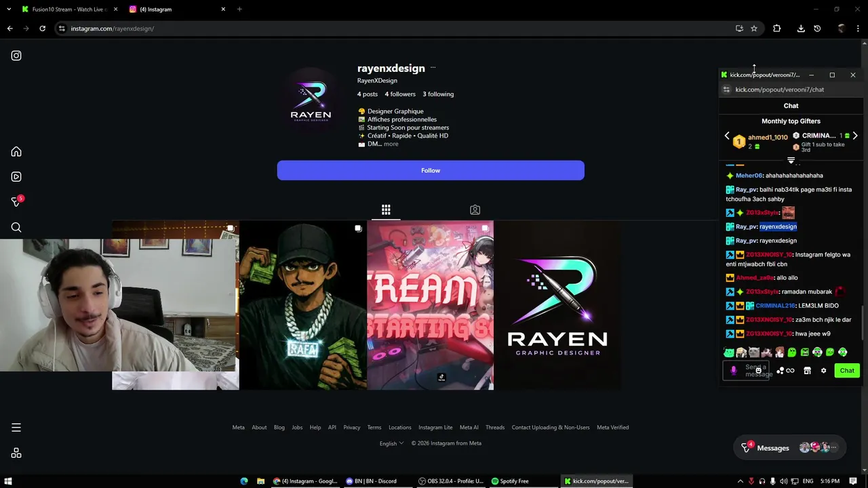Viewport: 868px width, 488px height.
Task: Send the message with the Chat button
Action: [x=847, y=371]
